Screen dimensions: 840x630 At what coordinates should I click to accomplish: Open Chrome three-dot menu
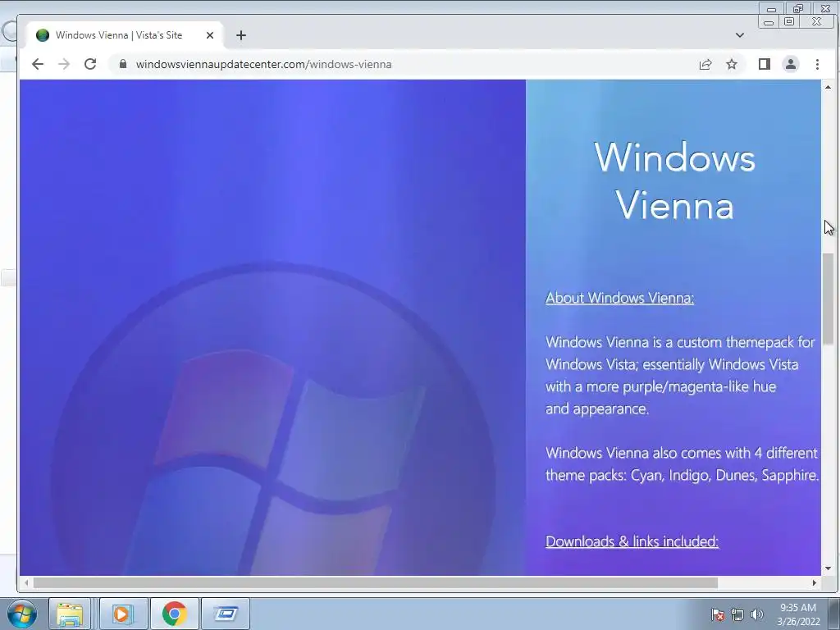click(817, 64)
